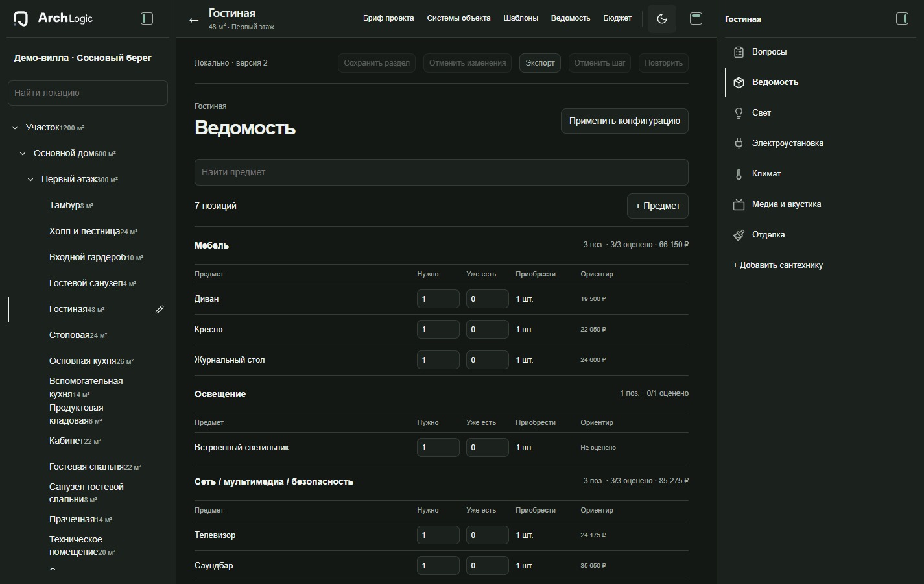Click the Не оценено estimate text
The height and width of the screenshot is (584, 924).
coord(598,448)
